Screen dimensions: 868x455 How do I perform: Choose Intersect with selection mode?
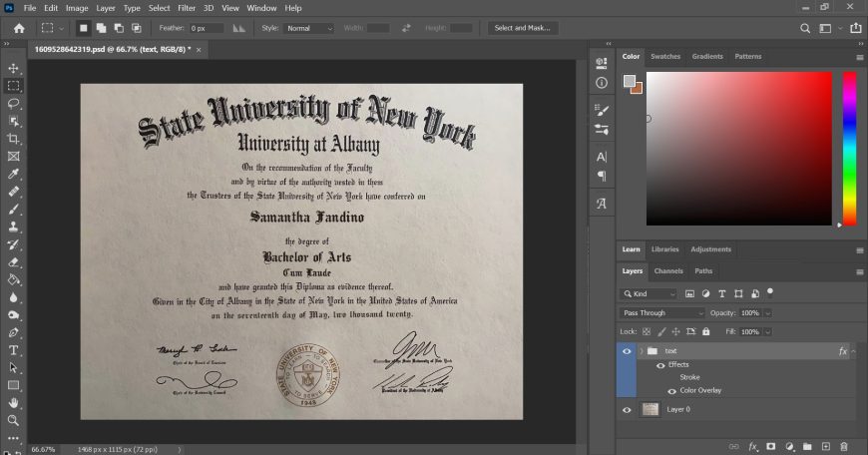point(136,28)
